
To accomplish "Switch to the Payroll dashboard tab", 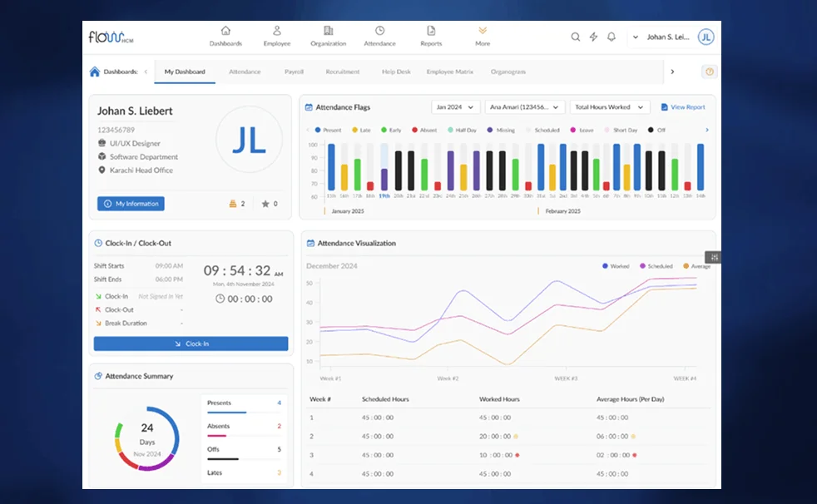I will click(x=294, y=72).
